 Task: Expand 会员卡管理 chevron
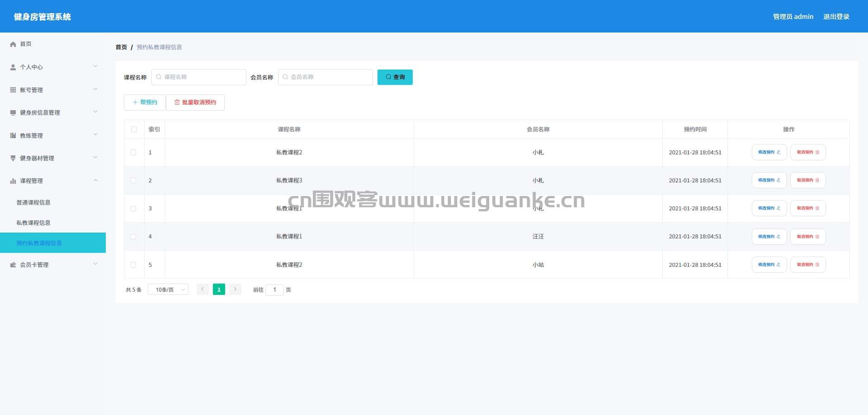95,264
